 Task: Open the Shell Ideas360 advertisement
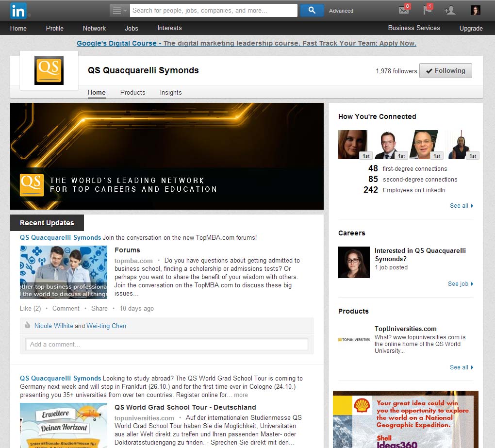click(x=406, y=419)
